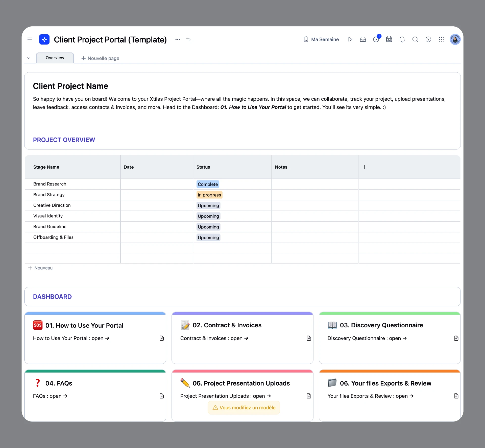Open the calendar icon

[389, 39]
